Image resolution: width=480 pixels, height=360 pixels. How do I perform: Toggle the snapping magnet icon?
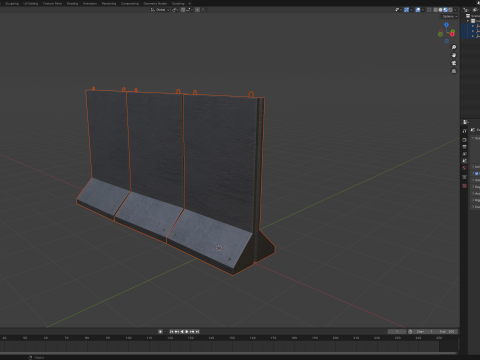click(183, 10)
